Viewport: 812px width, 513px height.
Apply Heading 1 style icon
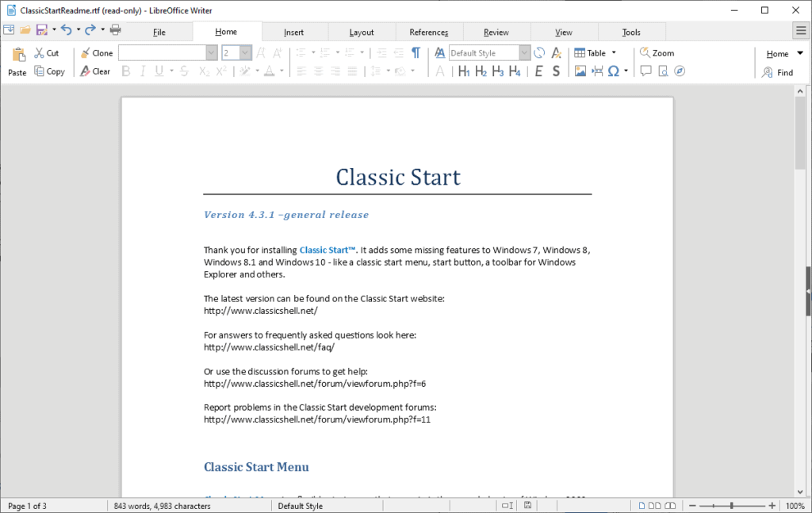tap(463, 71)
